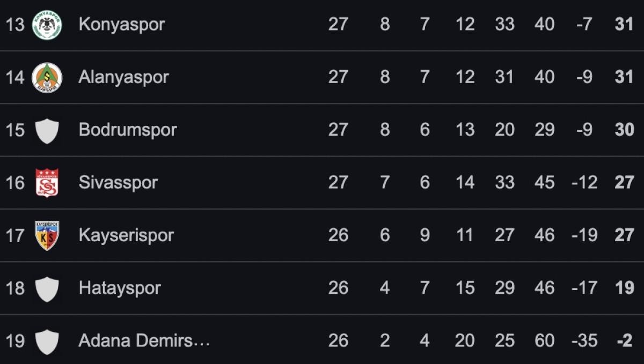Click Kayserispor's rank number 17

(x=15, y=235)
